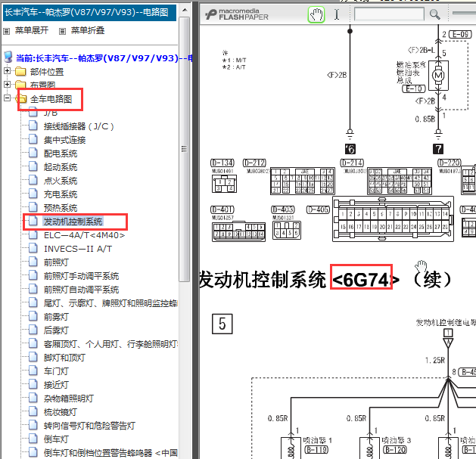Screen dimensions: 476x459
Task: Click the computer icon beside 当前 title
Action: [x=8, y=57]
